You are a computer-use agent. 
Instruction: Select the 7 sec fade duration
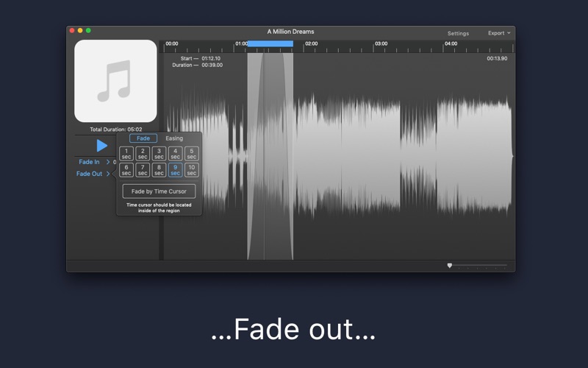tap(143, 170)
